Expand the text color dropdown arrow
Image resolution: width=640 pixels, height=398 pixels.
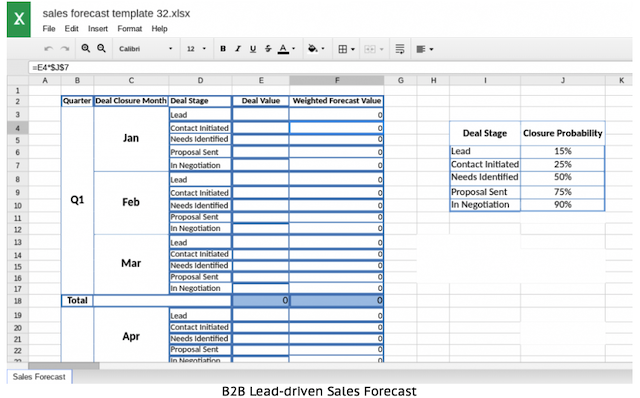click(x=293, y=49)
